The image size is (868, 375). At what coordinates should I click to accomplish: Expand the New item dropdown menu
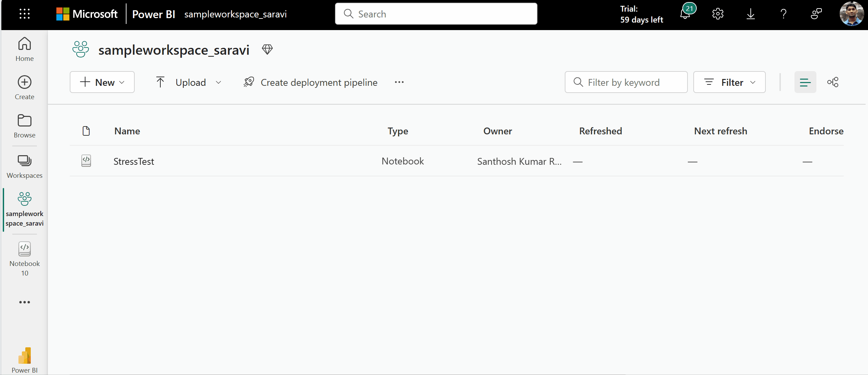pyautogui.click(x=102, y=82)
